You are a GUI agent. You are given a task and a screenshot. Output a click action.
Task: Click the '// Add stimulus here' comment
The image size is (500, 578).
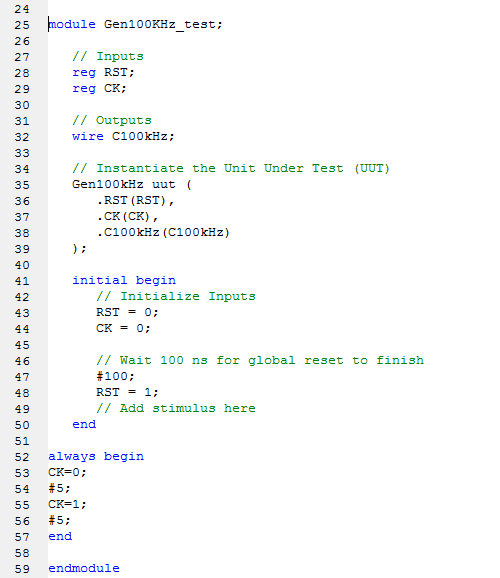tap(176, 408)
